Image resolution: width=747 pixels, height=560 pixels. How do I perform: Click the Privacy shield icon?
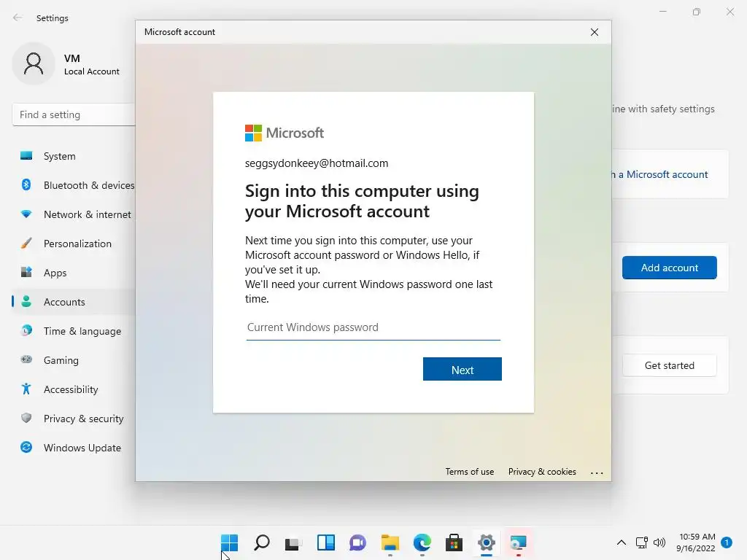[x=26, y=418]
